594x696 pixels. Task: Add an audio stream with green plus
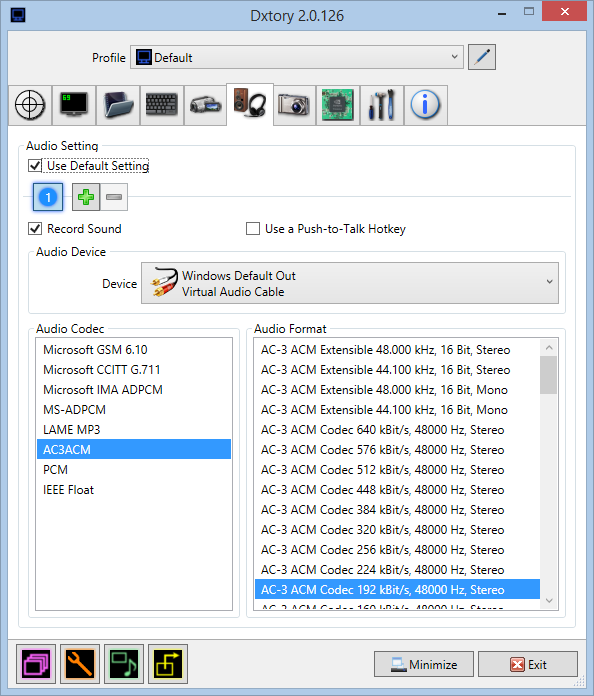(x=86, y=197)
